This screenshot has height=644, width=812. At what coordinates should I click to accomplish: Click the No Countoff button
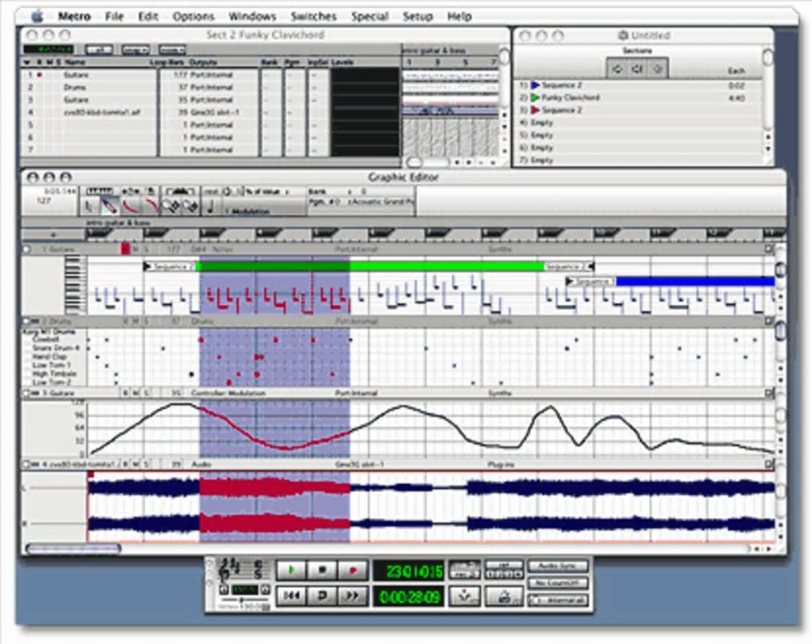558,584
